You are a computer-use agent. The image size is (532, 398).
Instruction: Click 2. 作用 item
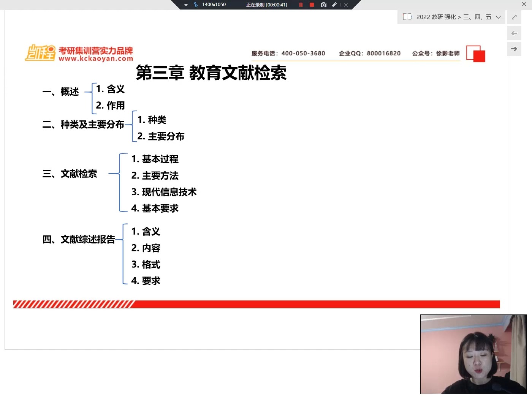[111, 105]
